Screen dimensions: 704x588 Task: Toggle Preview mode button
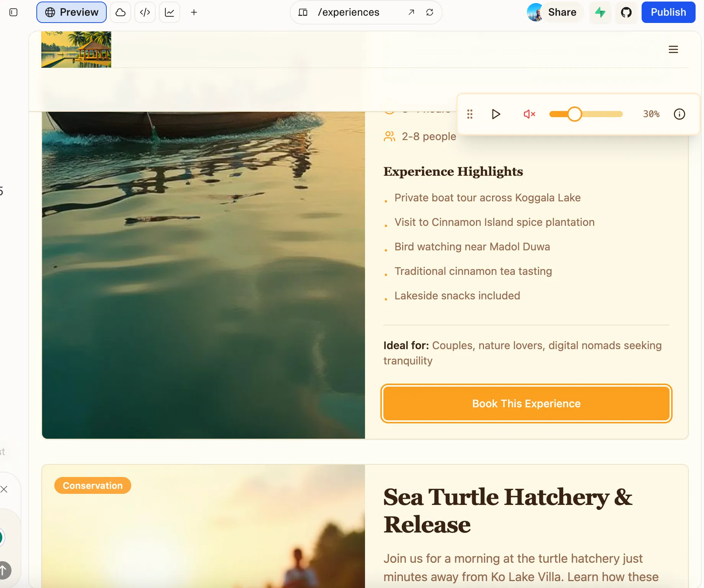tap(72, 12)
